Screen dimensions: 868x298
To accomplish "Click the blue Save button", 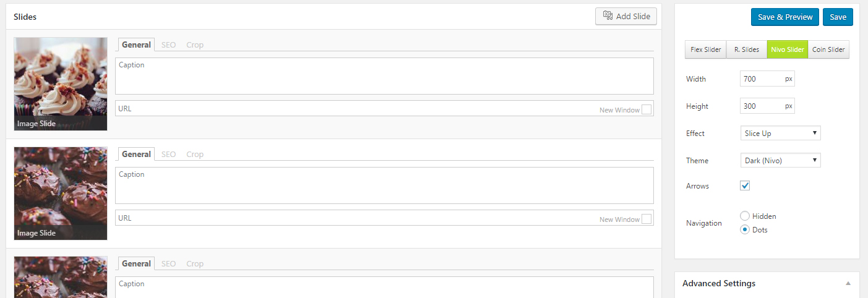I will pos(838,17).
